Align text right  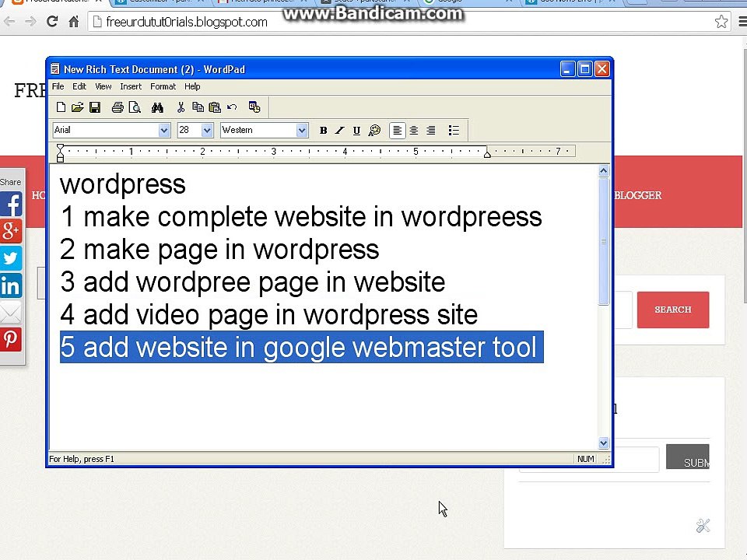click(430, 131)
